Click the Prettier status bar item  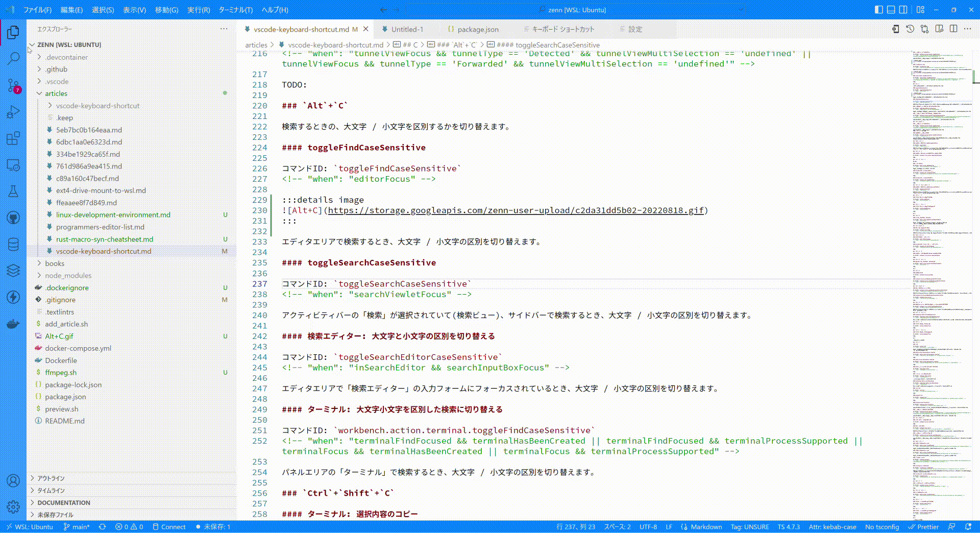click(924, 527)
